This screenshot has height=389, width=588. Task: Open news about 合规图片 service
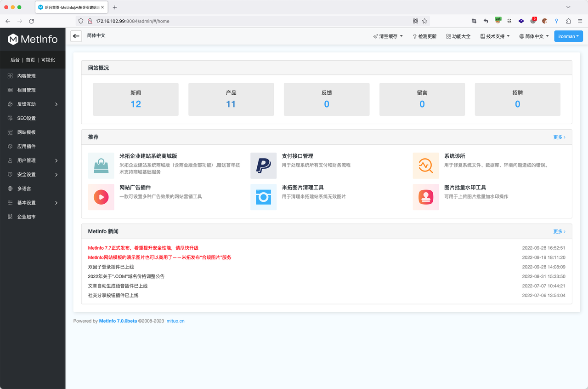[x=160, y=257]
